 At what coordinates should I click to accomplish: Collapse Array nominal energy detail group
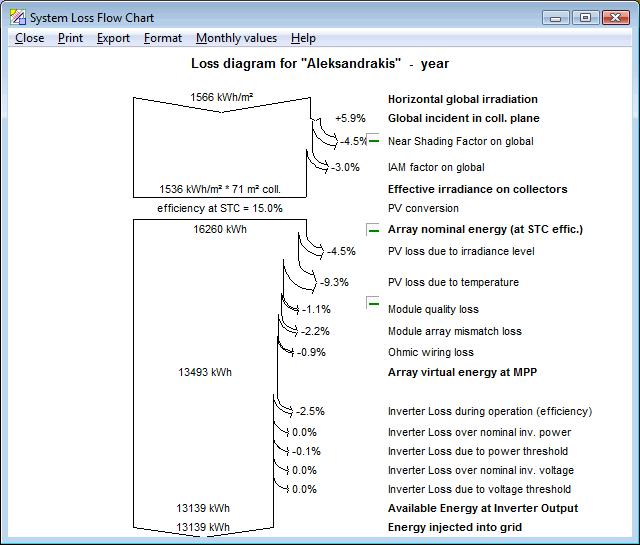[373, 230]
